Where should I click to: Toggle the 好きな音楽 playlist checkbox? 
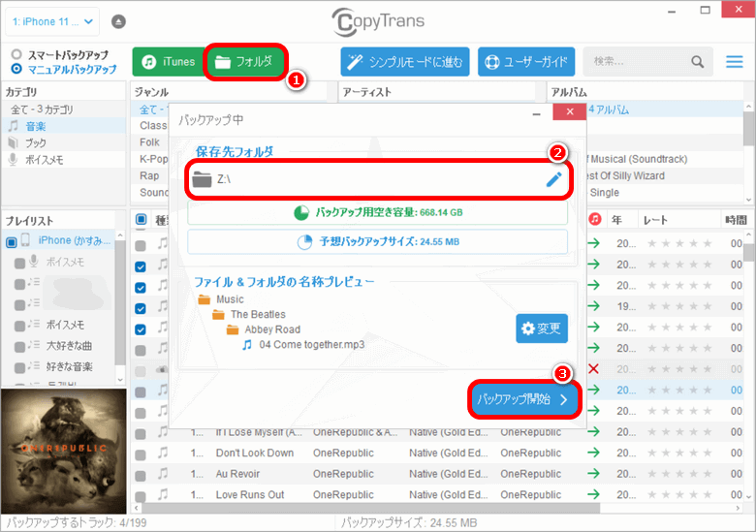(x=19, y=367)
